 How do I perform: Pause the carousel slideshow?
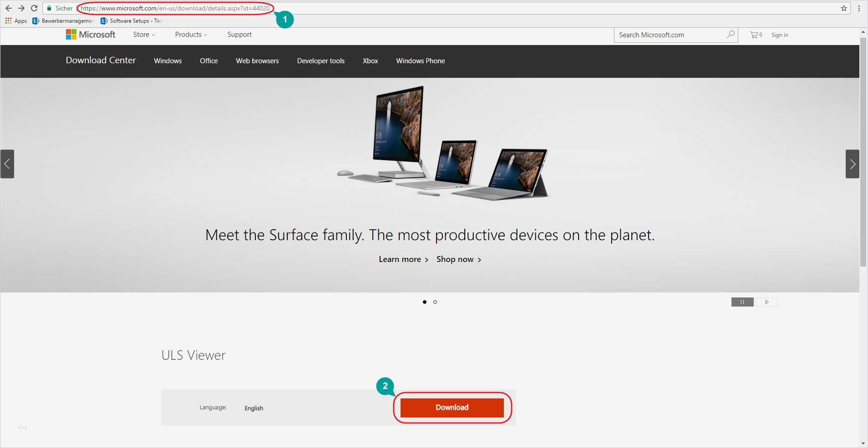point(742,302)
